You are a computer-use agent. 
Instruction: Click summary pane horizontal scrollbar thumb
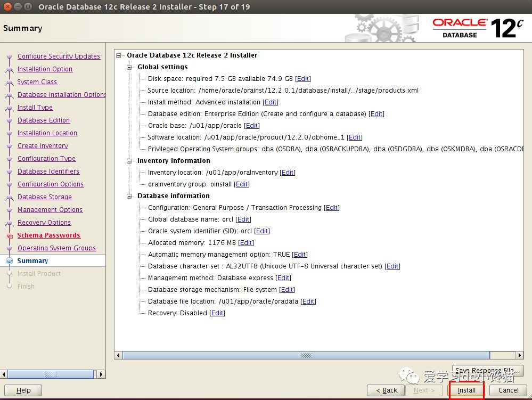point(306,356)
